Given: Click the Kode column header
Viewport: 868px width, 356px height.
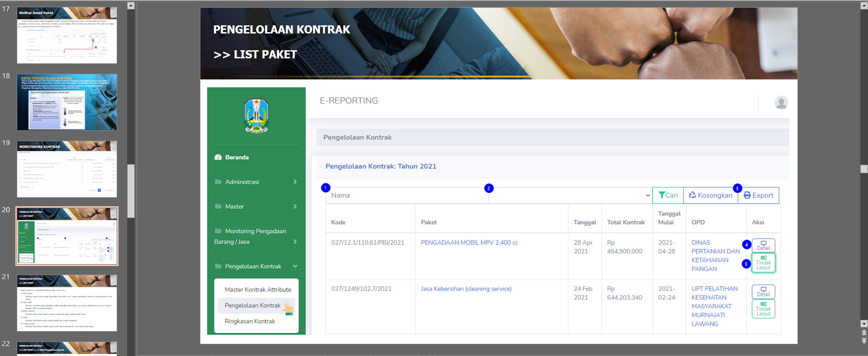Looking at the screenshot, I should coord(338,222).
